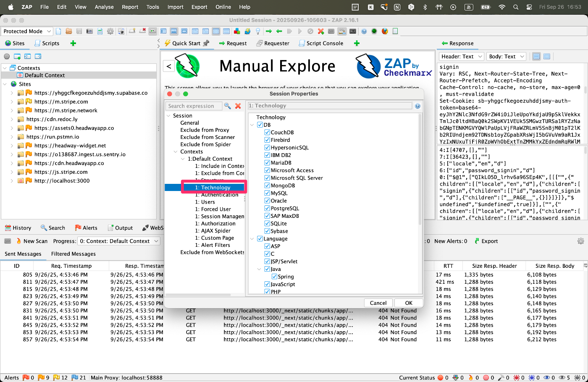Uncheck the Firebird checkbox
Screen dimensions: 588x382
[x=267, y=140]
